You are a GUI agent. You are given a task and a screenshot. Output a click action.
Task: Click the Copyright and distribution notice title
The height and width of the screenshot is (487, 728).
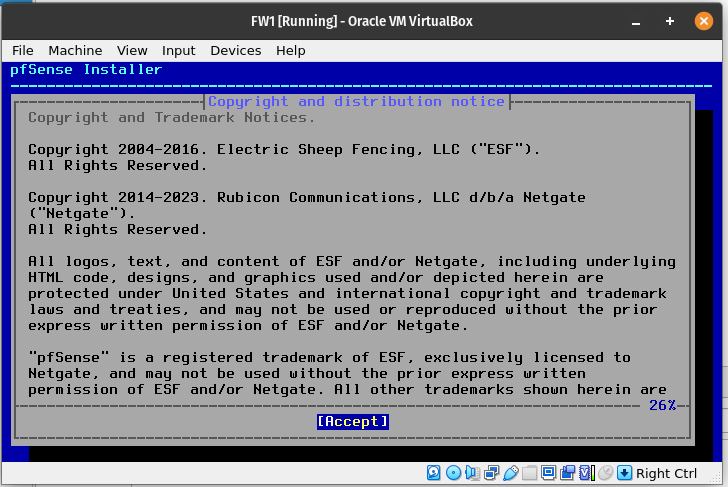(357, 101)
